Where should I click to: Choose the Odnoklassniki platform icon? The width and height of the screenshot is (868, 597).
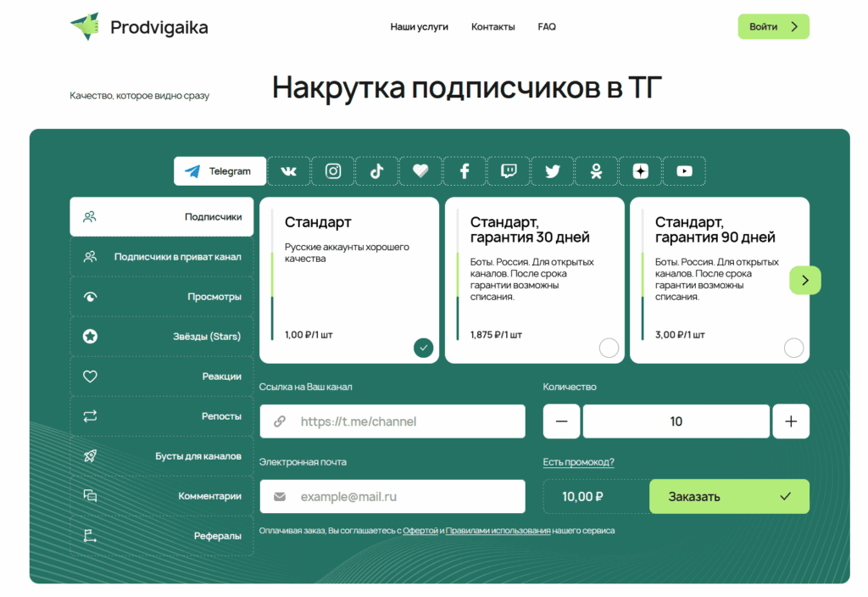tap(597, 171)
